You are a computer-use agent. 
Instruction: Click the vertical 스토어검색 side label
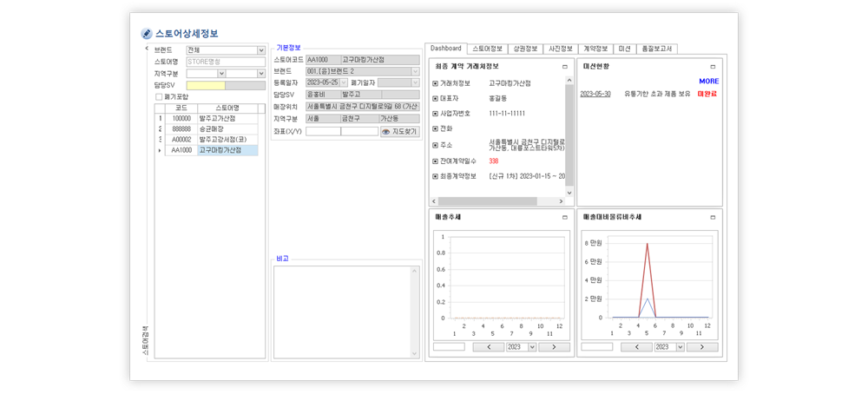pos(145,340)
